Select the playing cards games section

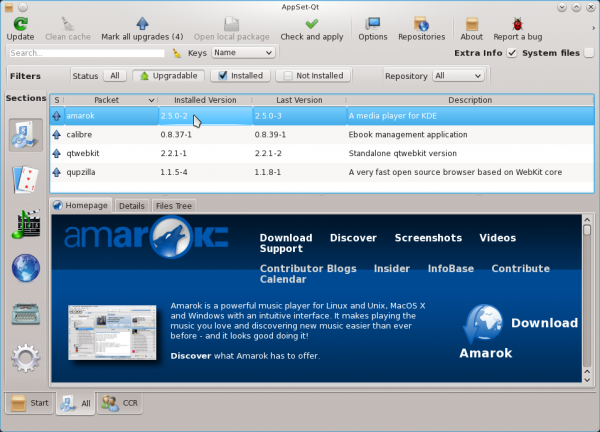click(x=26, y=179)
